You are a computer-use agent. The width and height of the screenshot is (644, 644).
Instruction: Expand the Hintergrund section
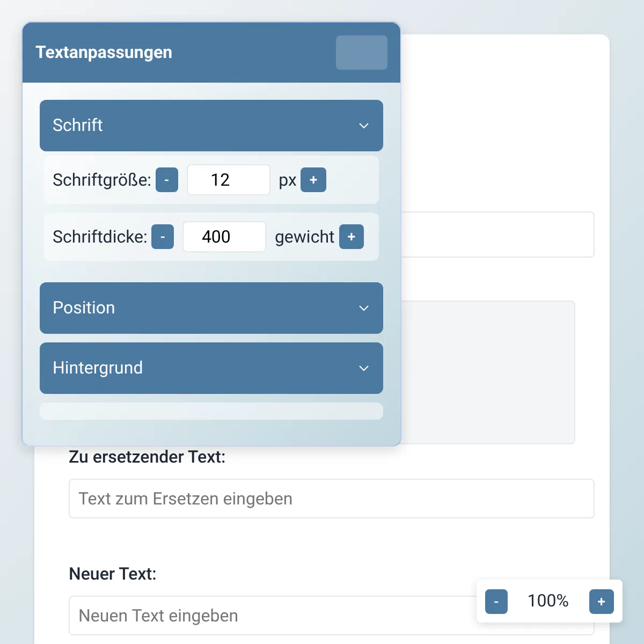[211, 368]
